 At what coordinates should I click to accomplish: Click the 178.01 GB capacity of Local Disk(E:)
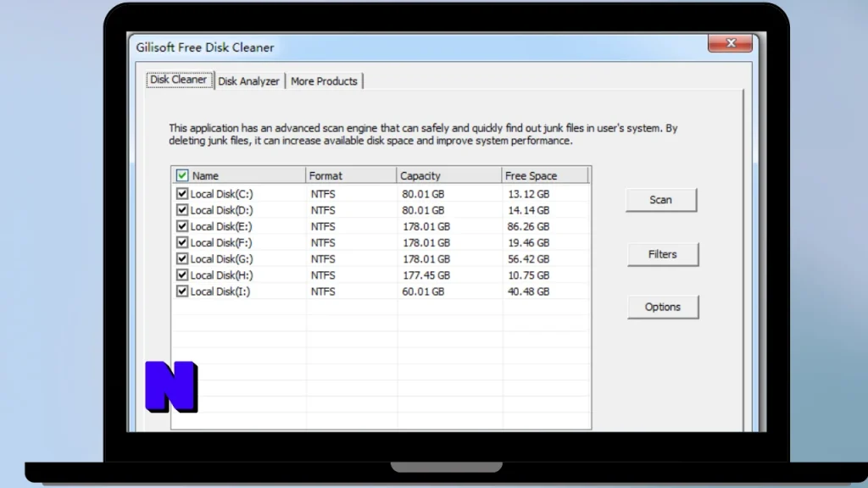[x=426, y=226]
